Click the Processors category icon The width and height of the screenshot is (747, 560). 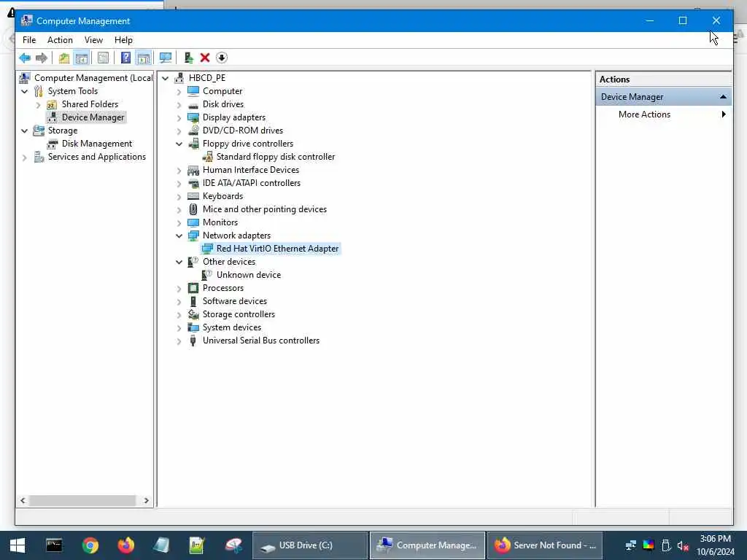(x=193, y=288)
